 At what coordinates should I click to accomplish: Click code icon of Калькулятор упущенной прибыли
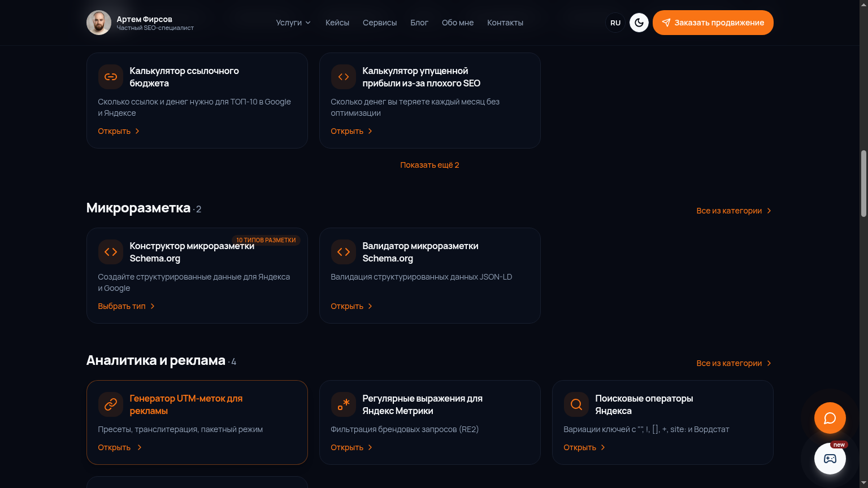point(344,77)
